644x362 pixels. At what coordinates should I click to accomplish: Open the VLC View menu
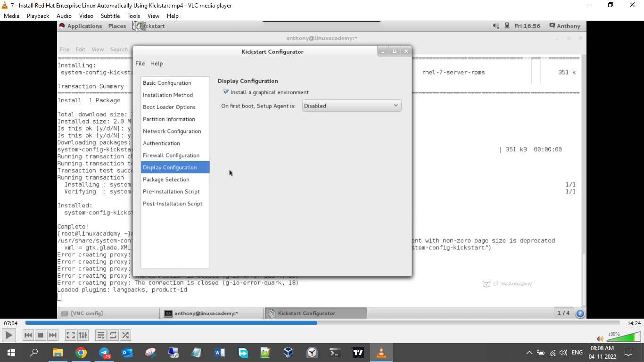[x=153, y=16]
